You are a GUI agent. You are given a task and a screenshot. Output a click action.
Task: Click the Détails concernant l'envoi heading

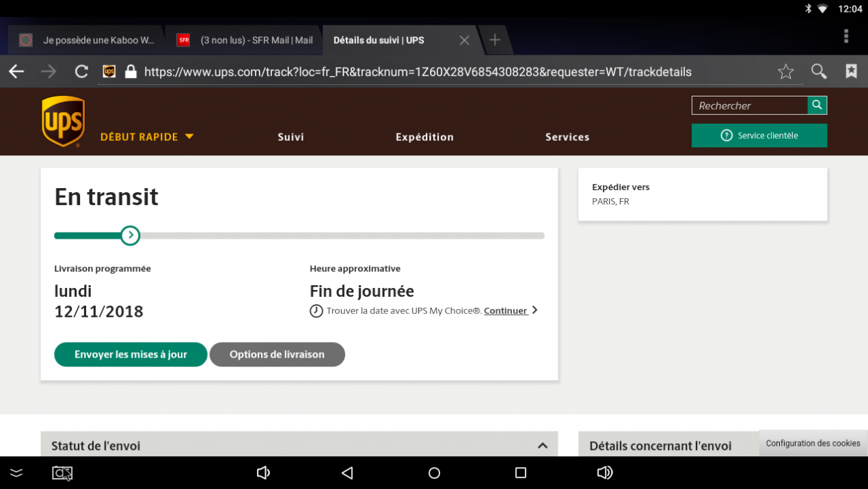[660, 446]
